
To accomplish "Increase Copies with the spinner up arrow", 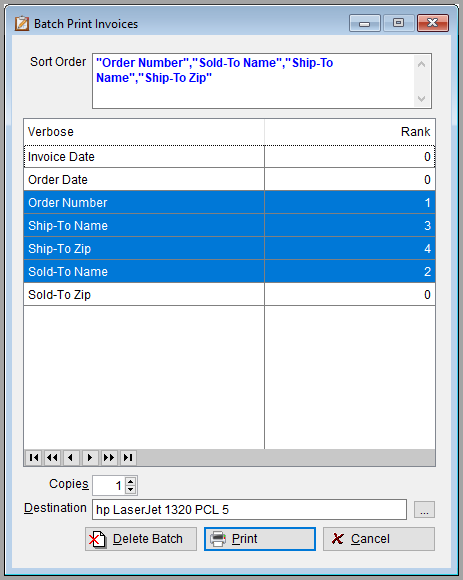I will [x=131, y=481].
